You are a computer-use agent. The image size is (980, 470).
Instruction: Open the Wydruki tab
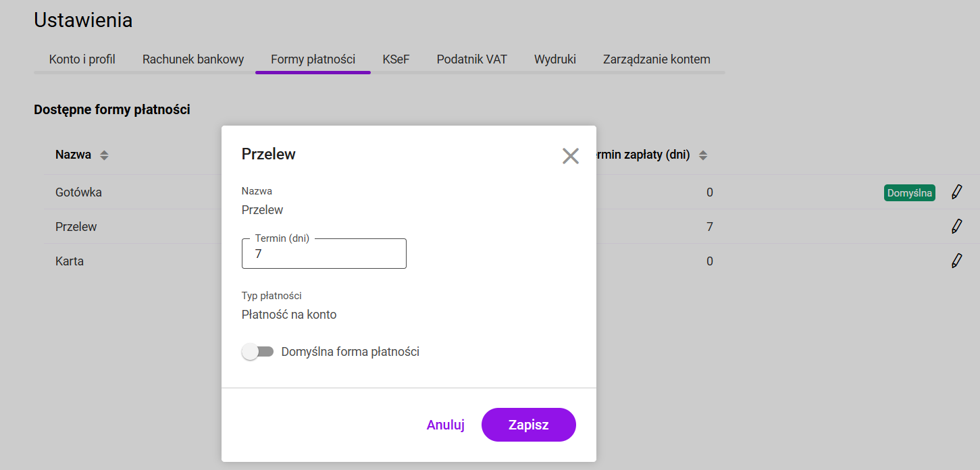555,59
